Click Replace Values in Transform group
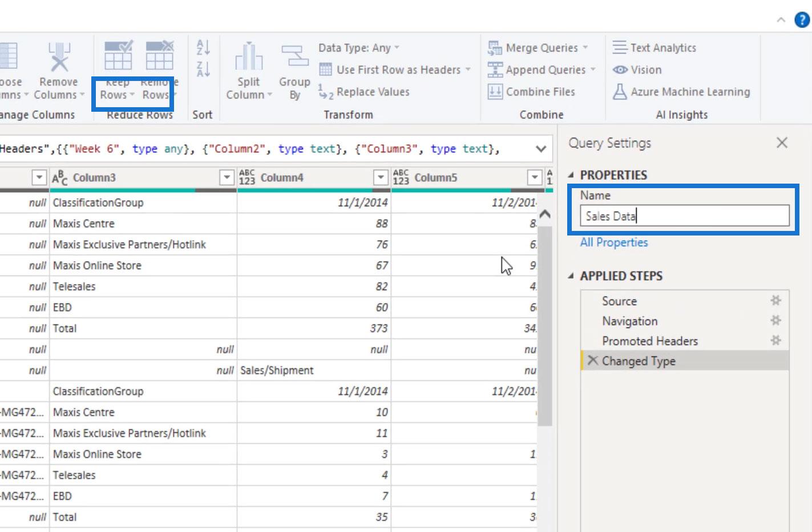This screenshot has width=812, height=532. (x=372, y=92)
